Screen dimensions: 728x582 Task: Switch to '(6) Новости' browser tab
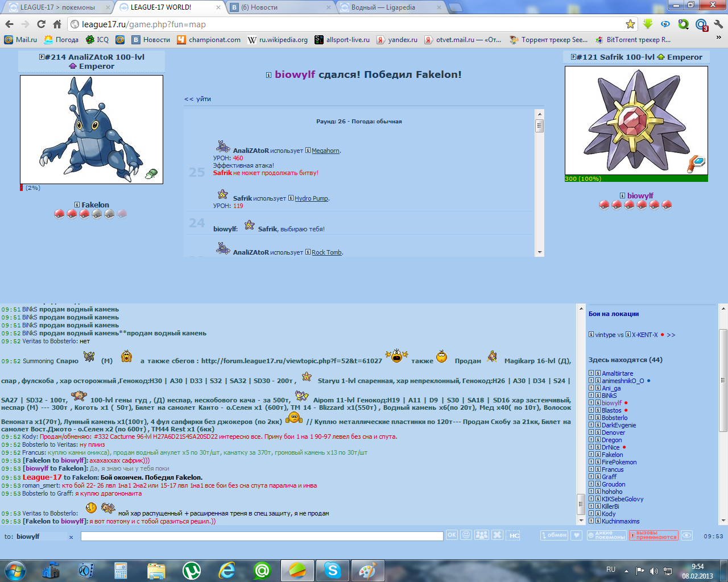tap(280, 7)
